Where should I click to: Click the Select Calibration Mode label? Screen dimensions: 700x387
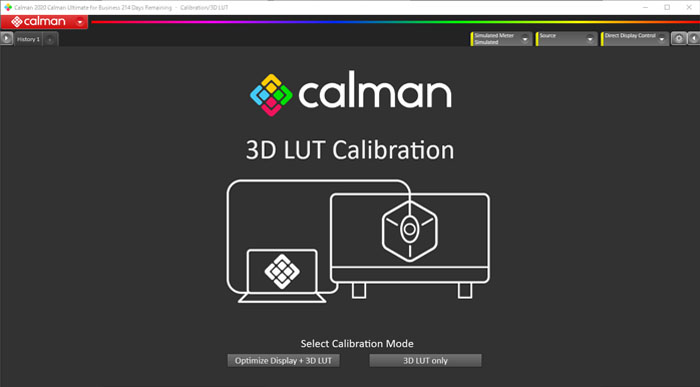[357, 344]
